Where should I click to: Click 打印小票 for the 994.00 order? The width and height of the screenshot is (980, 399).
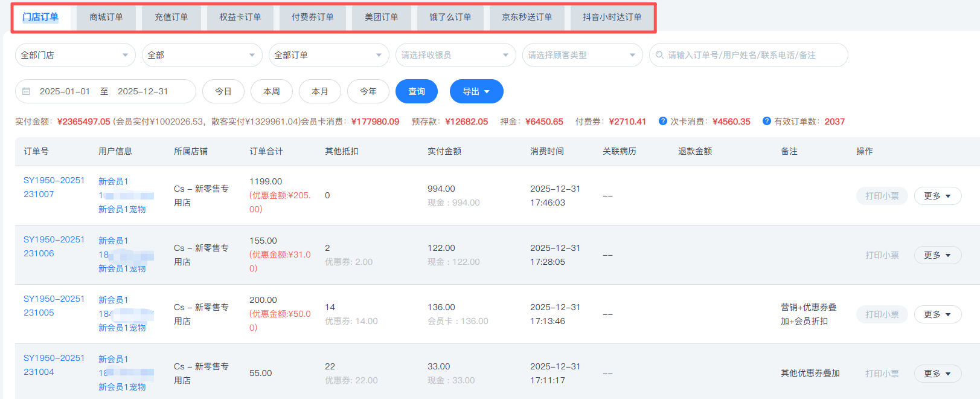click(x=882, y=196)
